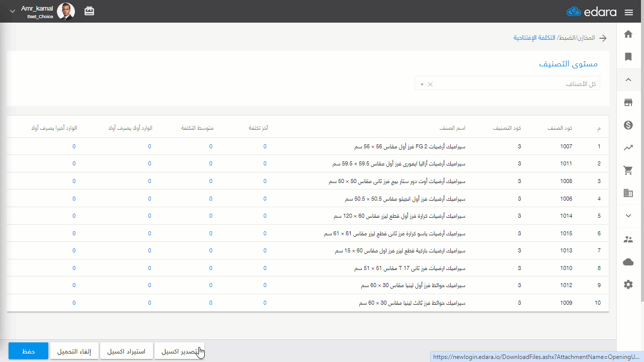This screenshot has width=644, height=362.
Task: Click item name ending 60 × 120 سم
Action: click(400, 216)
